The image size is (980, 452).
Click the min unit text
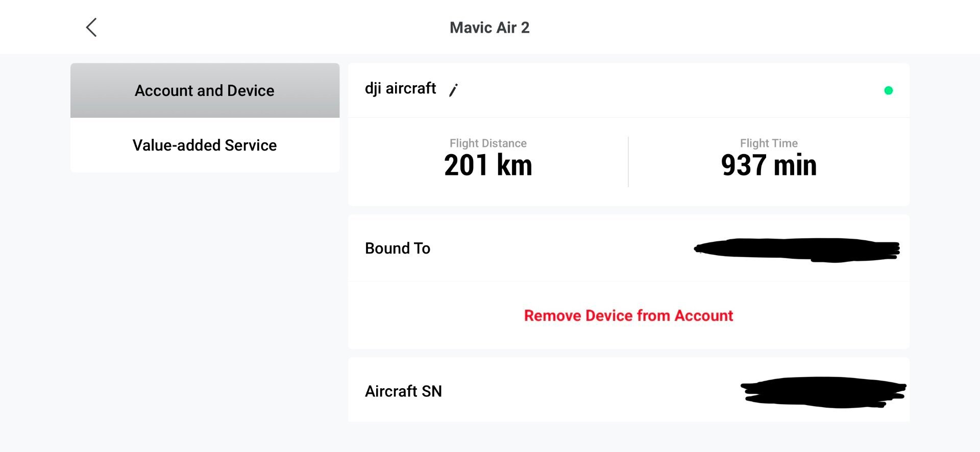(x=795, y=165)
